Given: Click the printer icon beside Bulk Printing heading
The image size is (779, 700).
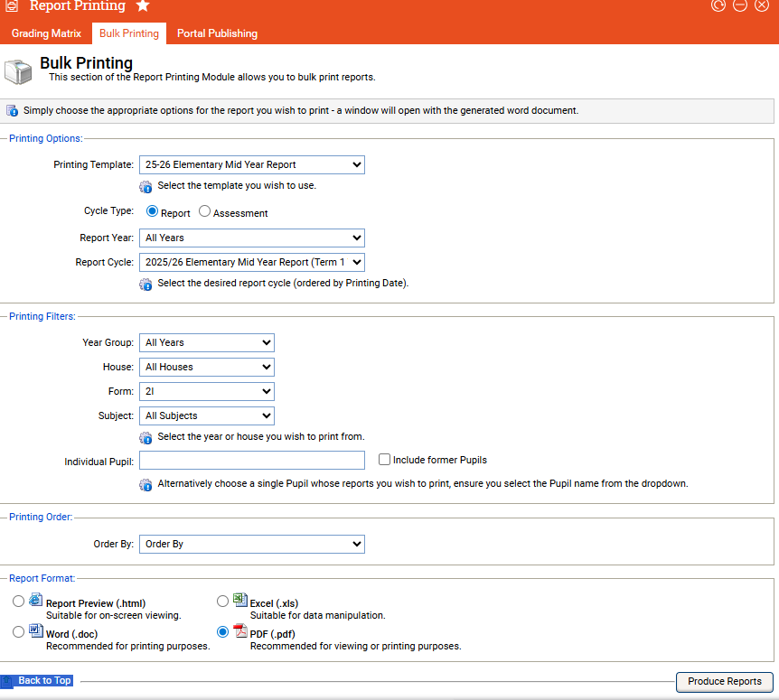Looking at the screenshot, I should [18, 71].
